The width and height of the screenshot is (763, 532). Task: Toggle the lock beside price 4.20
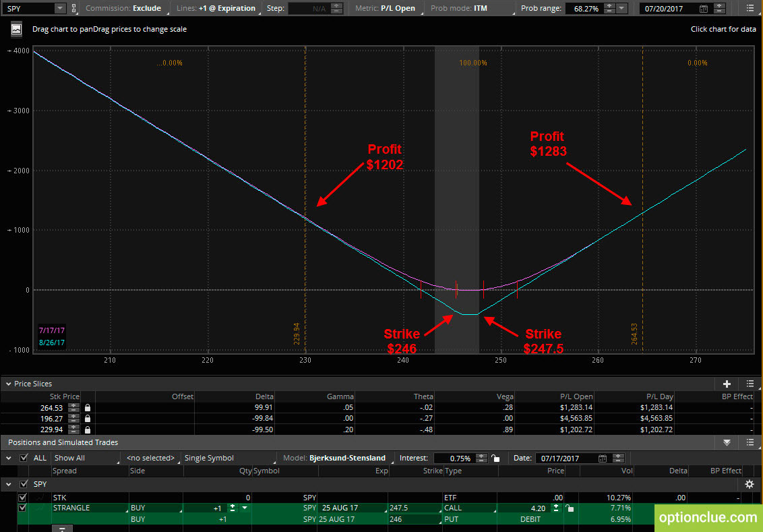[570, 508]
